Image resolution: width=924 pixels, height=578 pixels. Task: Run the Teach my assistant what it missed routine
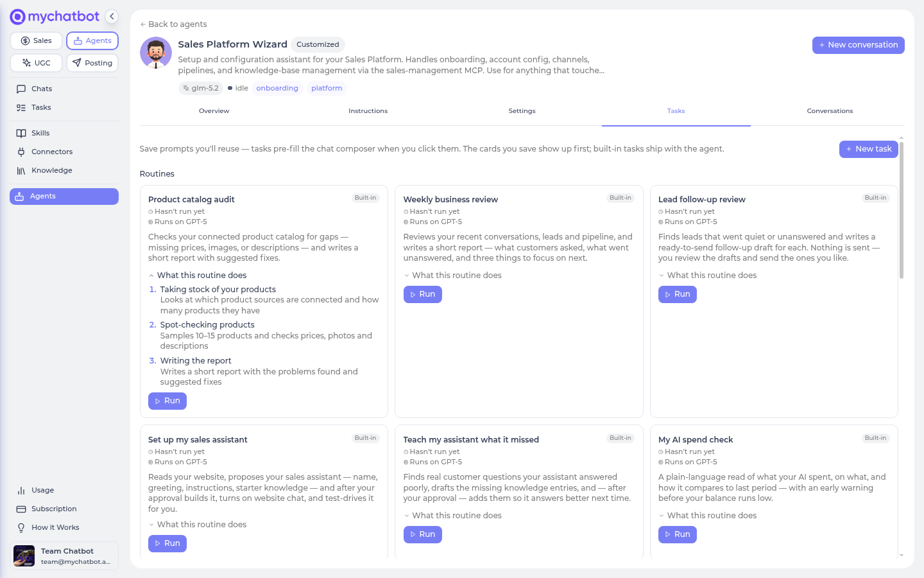click(x=423, y=534)
